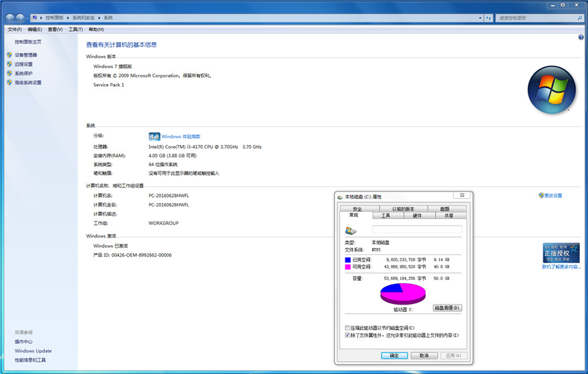This screenshot has width=588, height=374.
Task: Click the shield icon beside 设备管理器
Action: click(x=9, y=55)
